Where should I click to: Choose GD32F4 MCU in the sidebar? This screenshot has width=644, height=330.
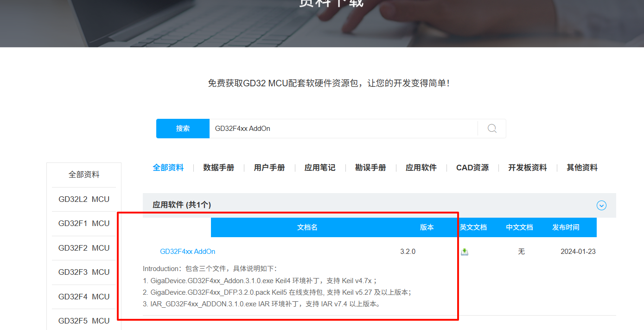point(84,297)
